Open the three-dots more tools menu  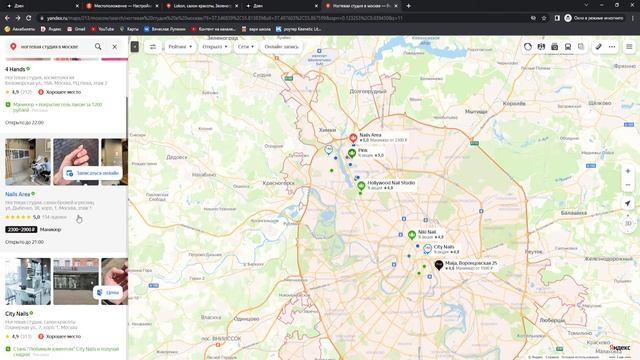pyautogui.click(x=612, y=47)
